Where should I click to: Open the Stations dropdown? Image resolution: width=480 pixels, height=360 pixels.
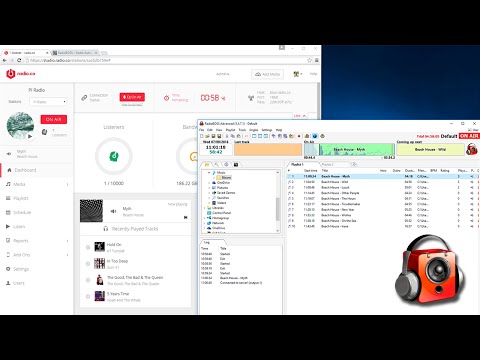48,102
